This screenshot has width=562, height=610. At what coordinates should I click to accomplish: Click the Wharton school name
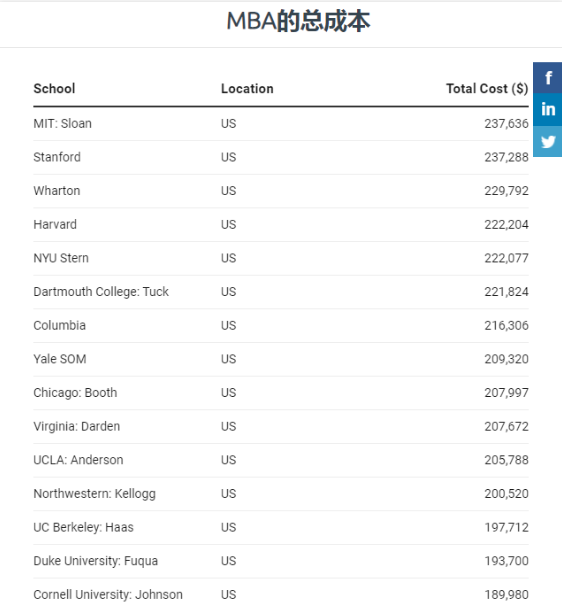pos(57,191)
